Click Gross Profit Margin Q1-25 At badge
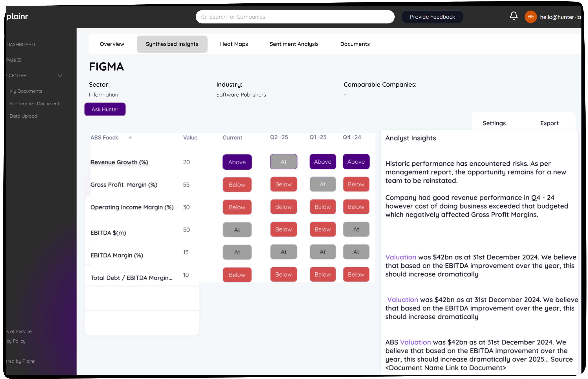The height and width of the screenshot is (379, 588). click(323, 184)
